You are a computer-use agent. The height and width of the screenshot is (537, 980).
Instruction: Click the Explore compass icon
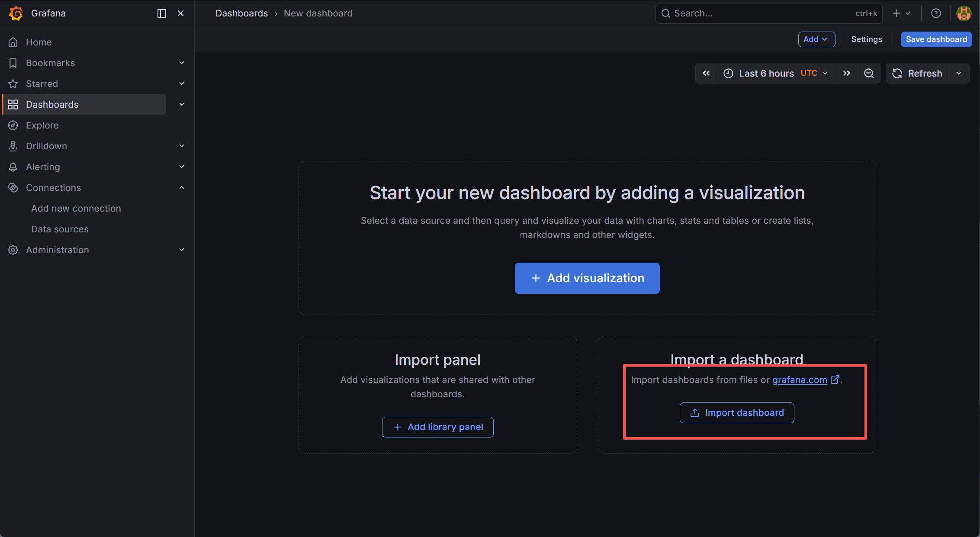13,125
